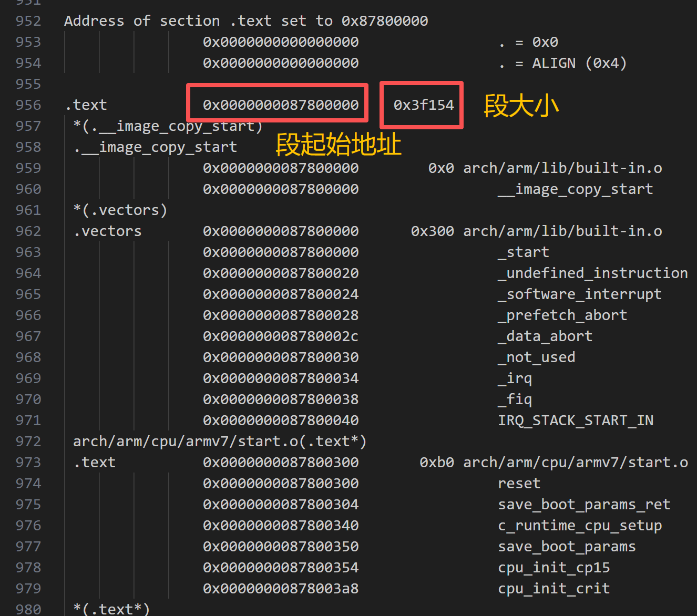The width and height of the screenshot is (697, 616).
Task: Click the yellow 段起始地址 annotation
Action: pos(339,145)
